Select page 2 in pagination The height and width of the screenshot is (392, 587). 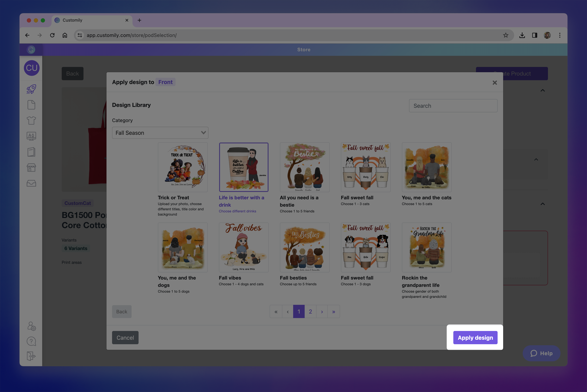coord(310,311)
